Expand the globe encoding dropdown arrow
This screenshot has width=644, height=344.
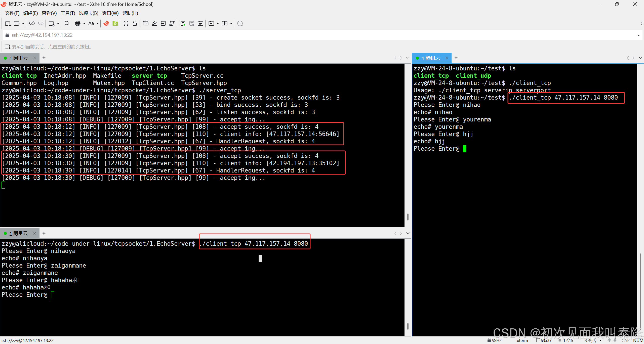tap(84, 24)
